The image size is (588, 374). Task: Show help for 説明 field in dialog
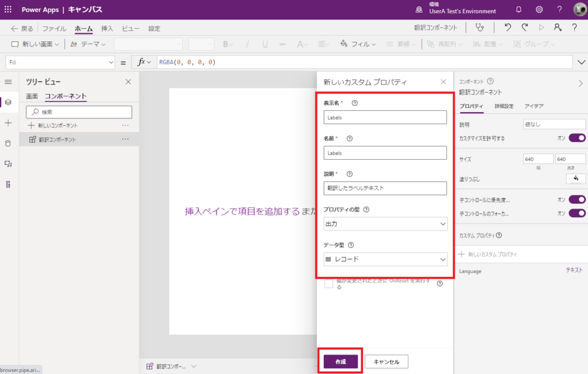point(350,174)
